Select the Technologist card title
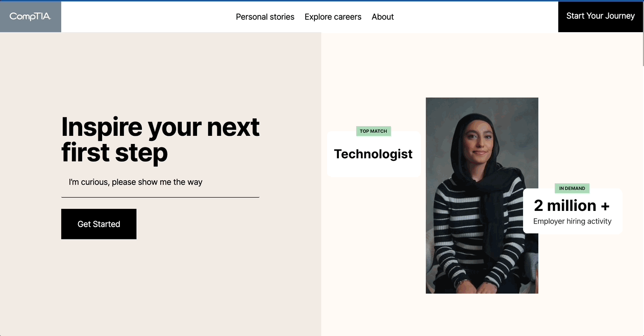This screenshot has height=336, width=644. tap(373, 154)
